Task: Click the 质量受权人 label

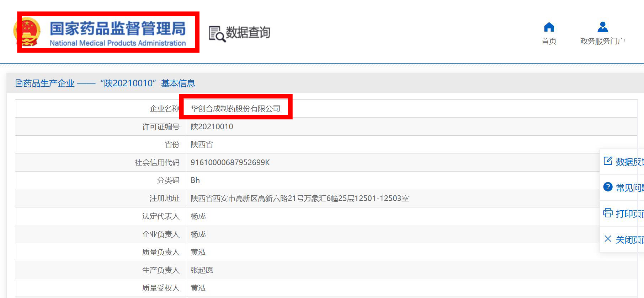Action: [161, 288]
